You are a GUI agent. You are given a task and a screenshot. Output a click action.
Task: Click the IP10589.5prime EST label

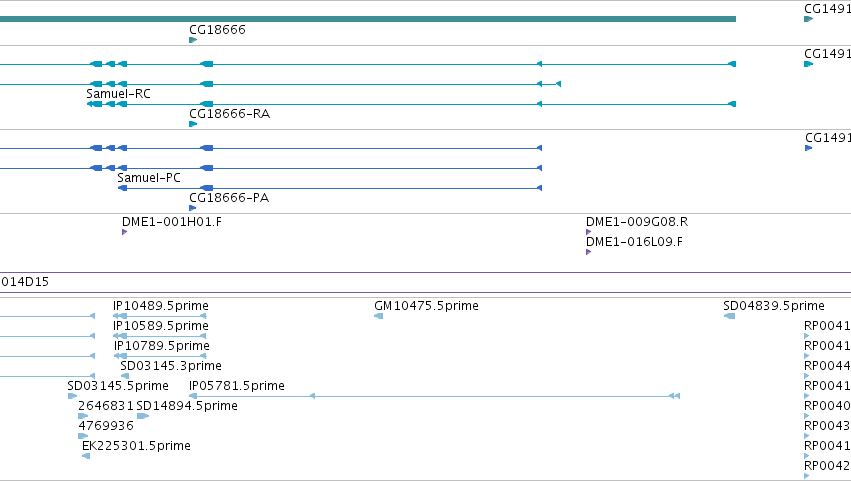tap(161, 326)
